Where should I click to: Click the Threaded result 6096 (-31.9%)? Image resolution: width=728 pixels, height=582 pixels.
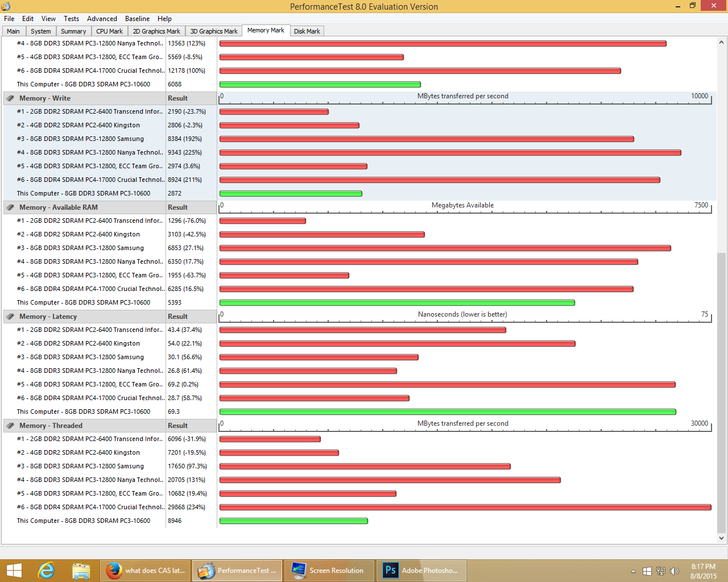[187, 439]
